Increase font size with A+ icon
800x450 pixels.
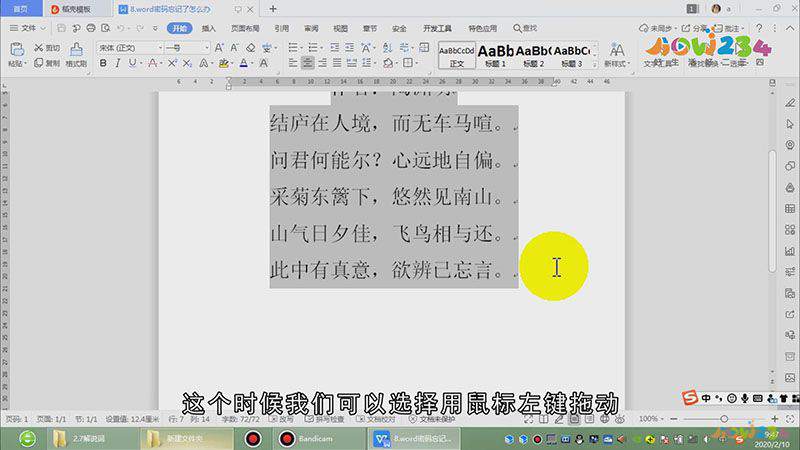point(219,47)
